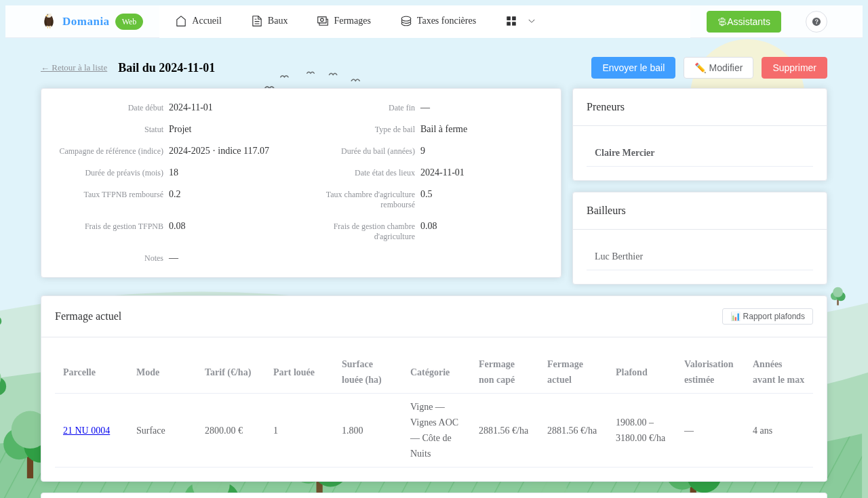
Task: Open parcel link 21 NU 0004
Action: [86, 431]
